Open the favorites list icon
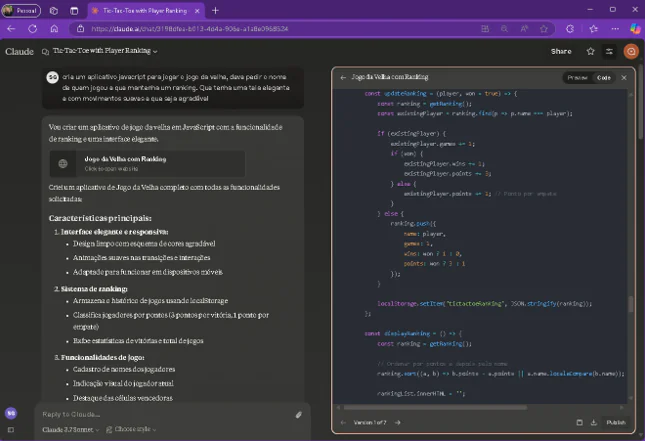 coord(594,29)
